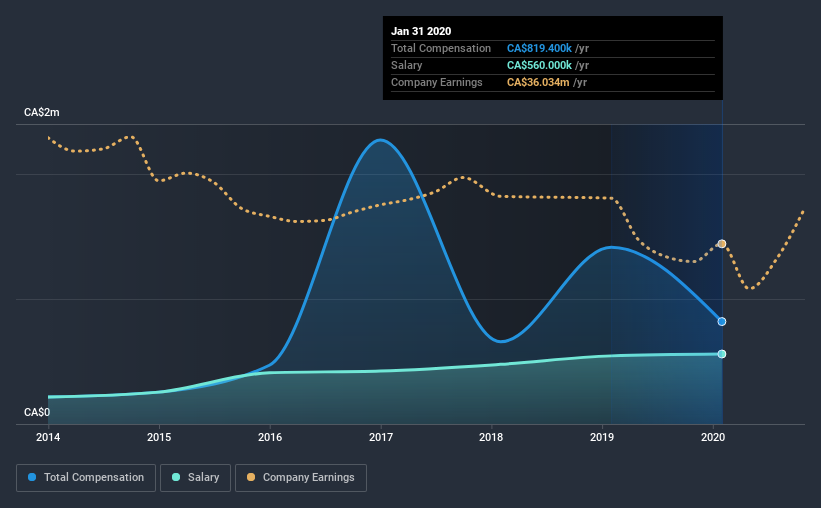This screenshot has width=821, height=508.
Task: Click the Jan 31 2020 tooltip date
Action: (x=421, y=31)
